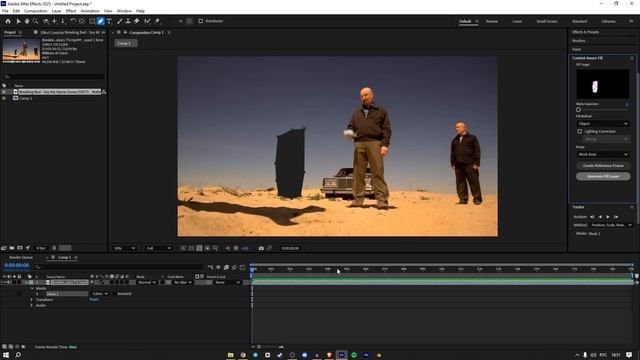Click the Comp 1 breadcrumb button in viewer
Viewport: 640px width, 360px height.
coord(125,43)
